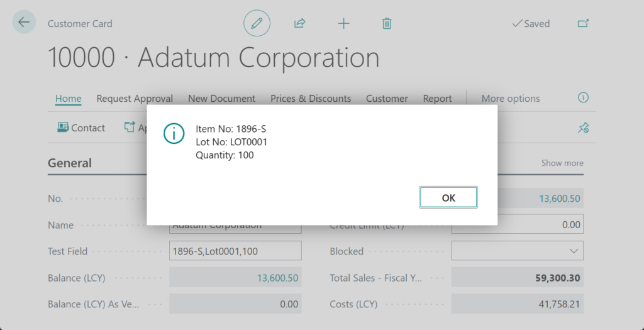Click into the Test Field input
Viewport: 644px width, 330px height.
click(235, 251)
